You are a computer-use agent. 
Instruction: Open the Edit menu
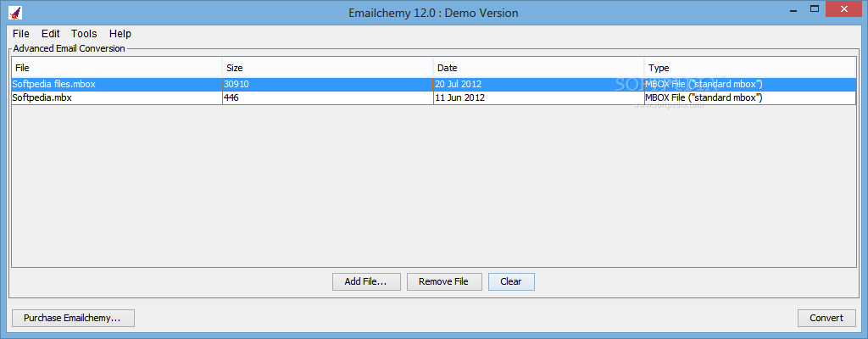click(50, 34)
